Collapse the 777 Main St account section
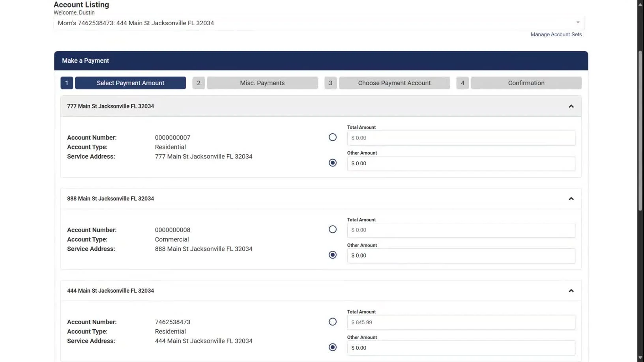Screen dimensions: 644x362 (x=571, y=106)
